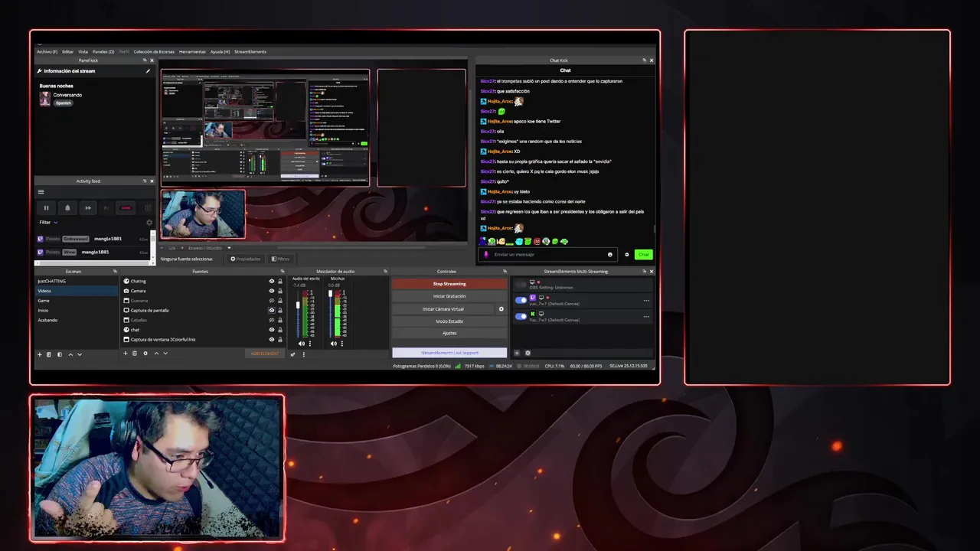The height and width of the screenshot is (551, 980).
Task: Toggle Chating source visibility
Action: point(272,281)
